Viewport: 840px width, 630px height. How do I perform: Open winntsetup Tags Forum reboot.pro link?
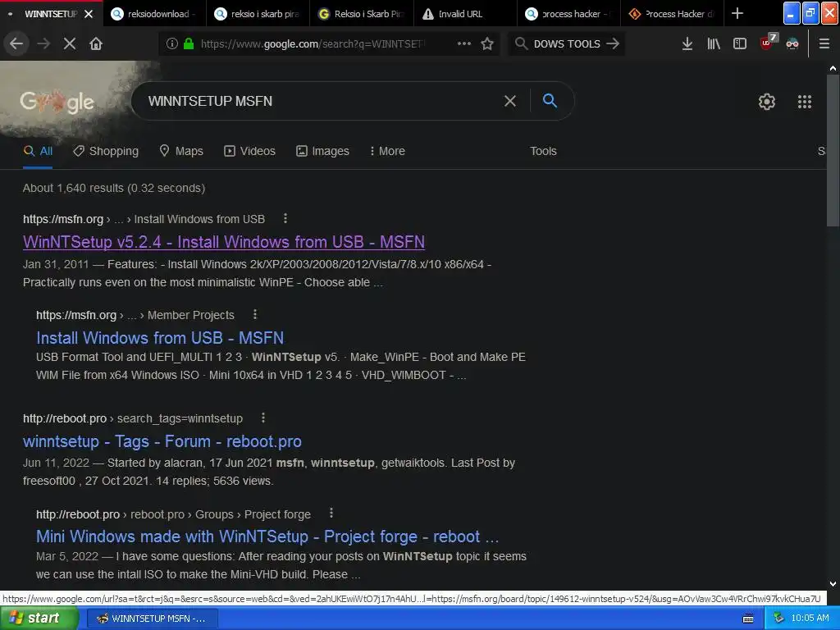coord(162,441)
